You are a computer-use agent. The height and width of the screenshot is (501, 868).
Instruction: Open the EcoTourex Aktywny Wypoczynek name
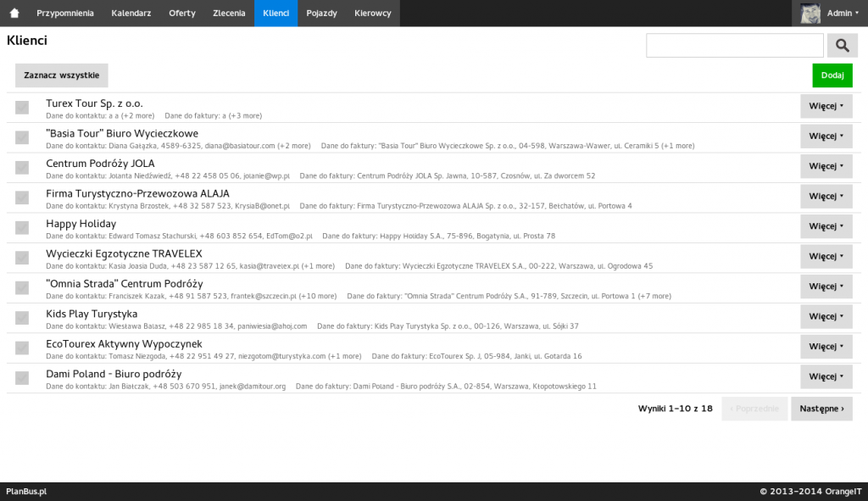124,344
